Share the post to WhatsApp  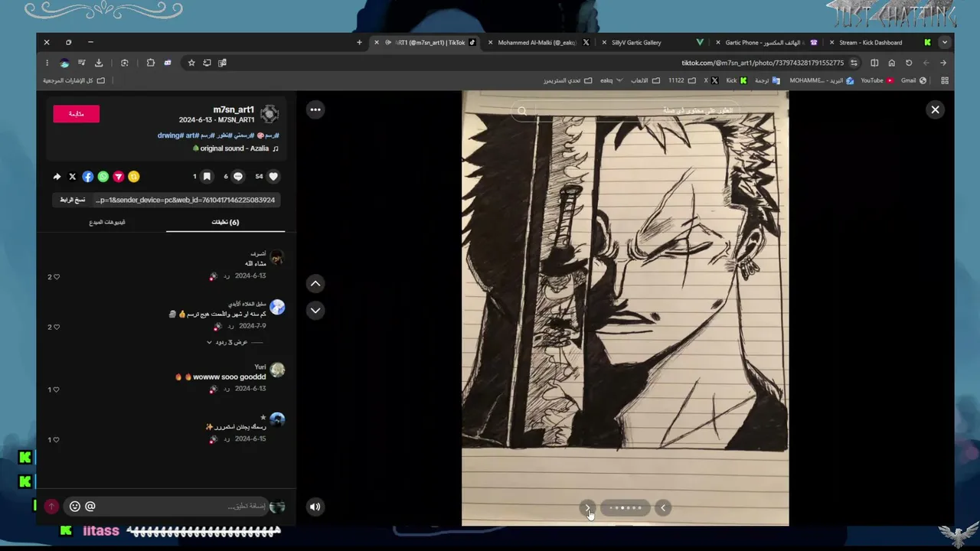(x=103, y=177)
